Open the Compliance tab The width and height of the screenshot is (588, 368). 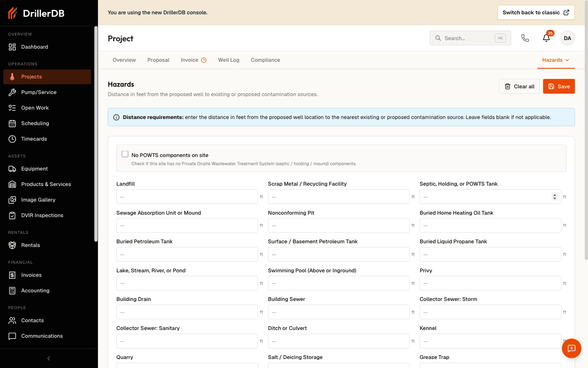[265, 60]
